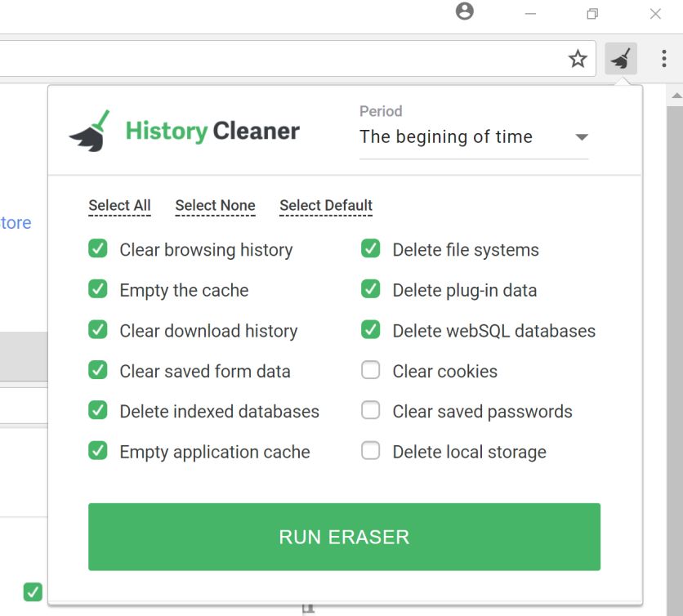Enable the Clear cookies checkbox
Image resolution: width=683 pixels, height=616 pixels.
pos(370,370)
